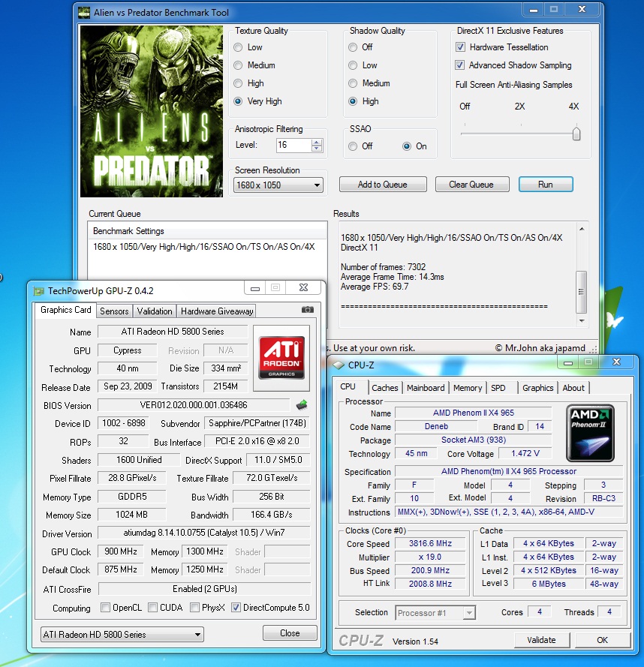Toggle the PhysX checkbox in GPU-Z
Screen dimensions: 644x667
point(194,608)
